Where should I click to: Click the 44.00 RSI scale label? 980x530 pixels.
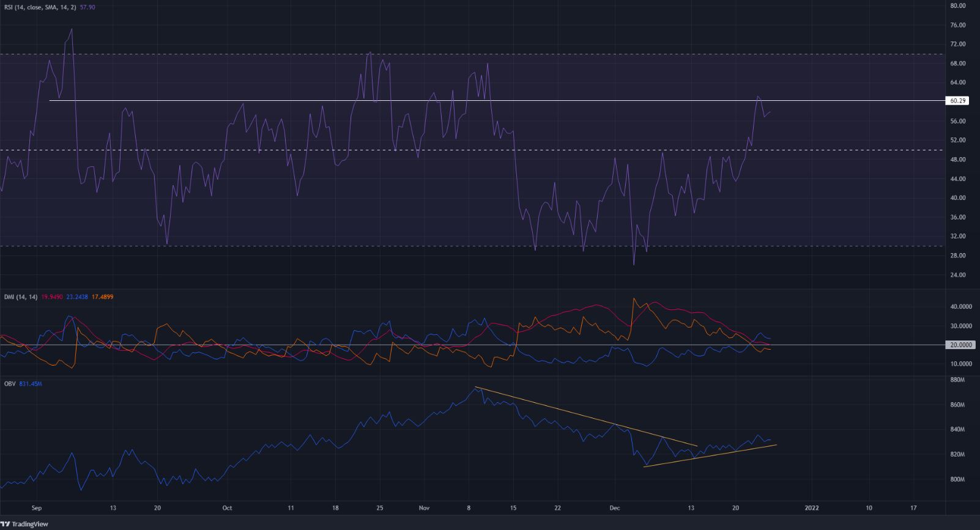[x=958, y=179]
